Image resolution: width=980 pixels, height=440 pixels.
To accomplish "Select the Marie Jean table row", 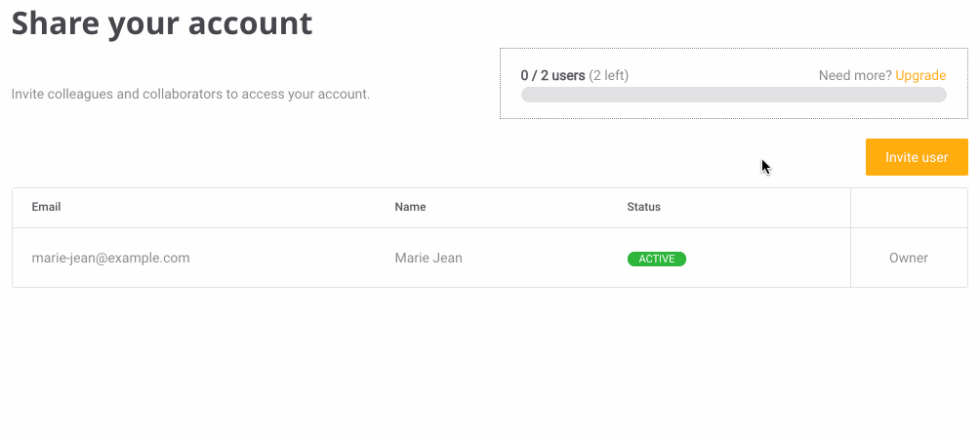I will tap(490, 259).
